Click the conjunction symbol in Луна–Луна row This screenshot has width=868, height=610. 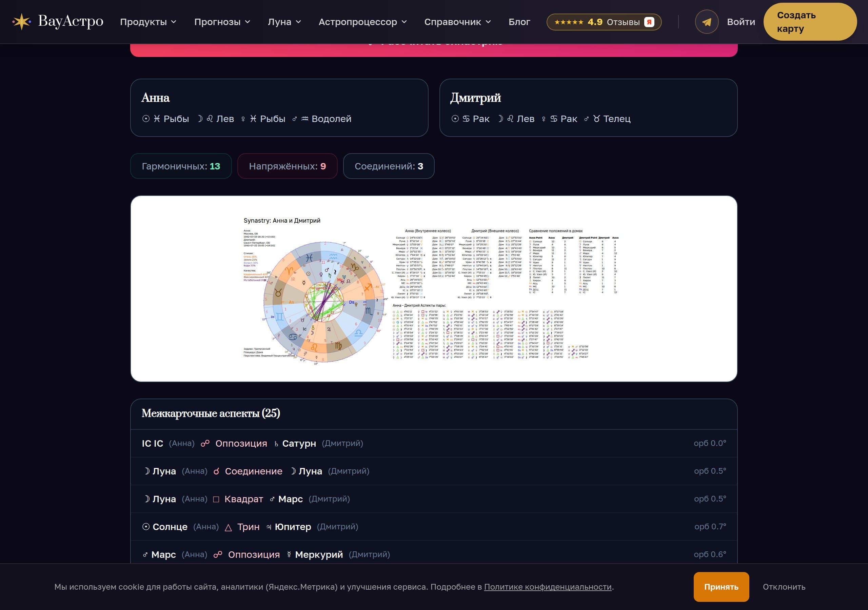click(216, 471)
